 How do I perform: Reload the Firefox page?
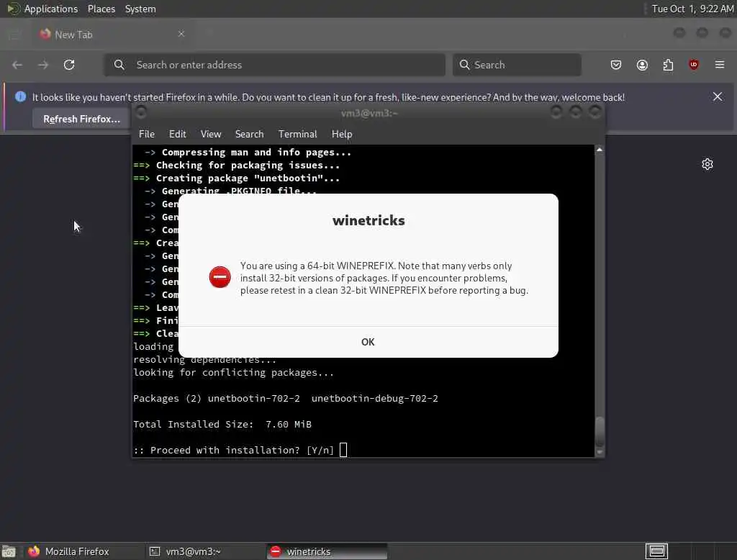pos(69,65)
